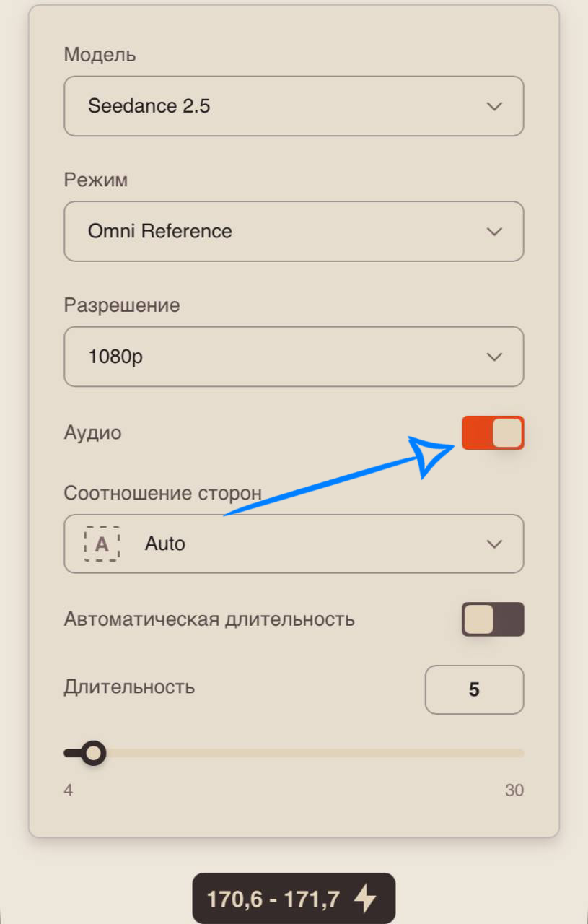Click the lightning bolt credits icon

365,899
